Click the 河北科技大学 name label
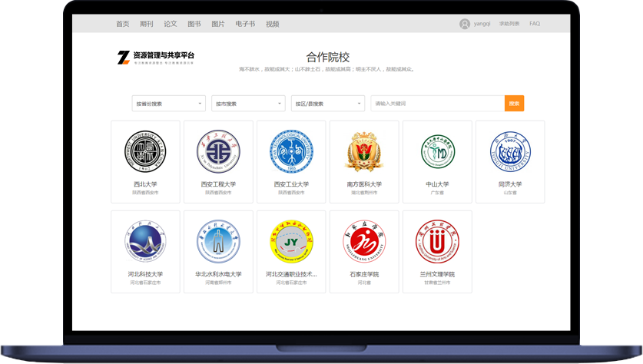643x364 pixels. coord(145,274)
